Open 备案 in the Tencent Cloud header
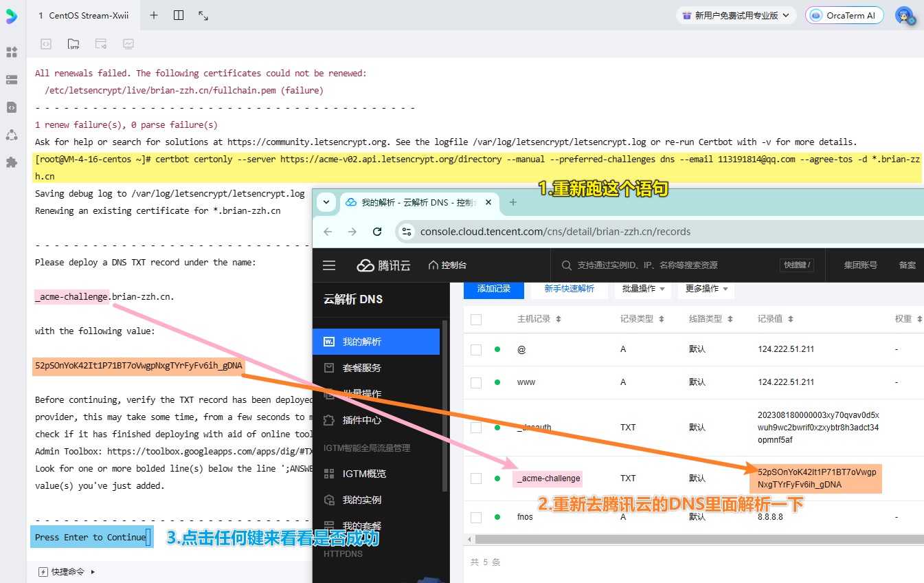Screen dimensions: 924x583 (908, 265)
